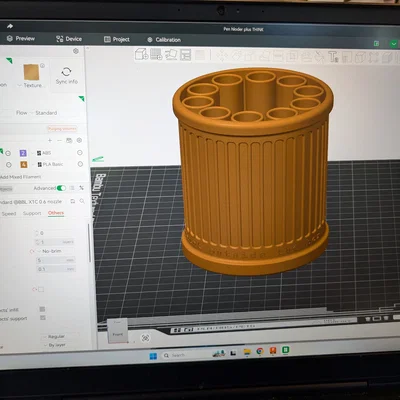This screenshot has height=400, width=400.
Task: Click the reset arrow beside No-brim
Action: click(32, 251)
